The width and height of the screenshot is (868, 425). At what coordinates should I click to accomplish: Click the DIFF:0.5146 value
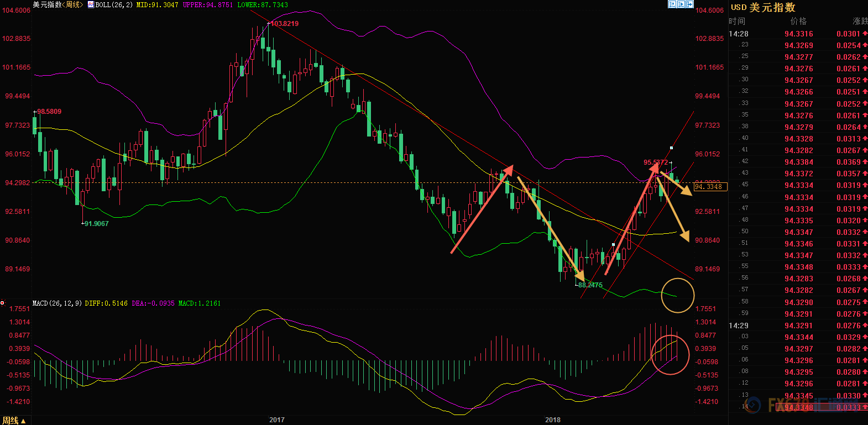coord(106,303)
